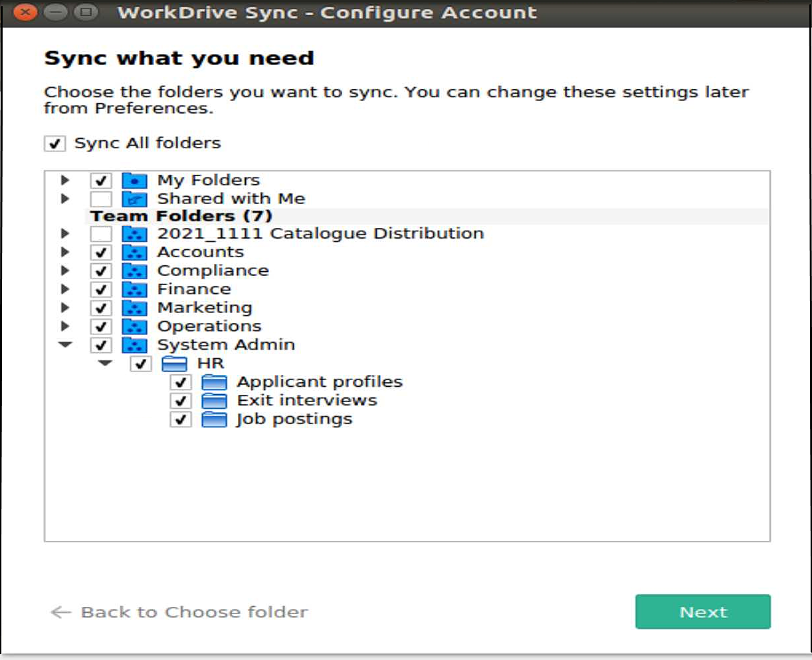The height and width of the screenshot is (660, 812).
Task: Uncheck the Job postings checkbox
Action: [181, 419]
